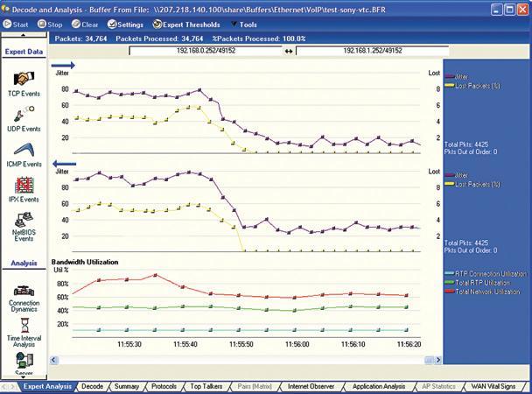Open the ICMP Events boomerang icon
Viewport: 532px width, 394px height.
pos(24,150)
